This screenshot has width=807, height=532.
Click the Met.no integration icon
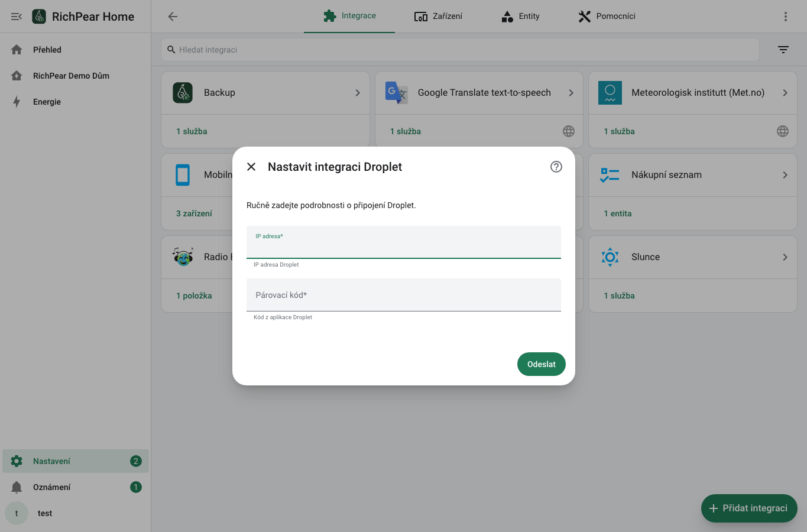click(610, 93)
